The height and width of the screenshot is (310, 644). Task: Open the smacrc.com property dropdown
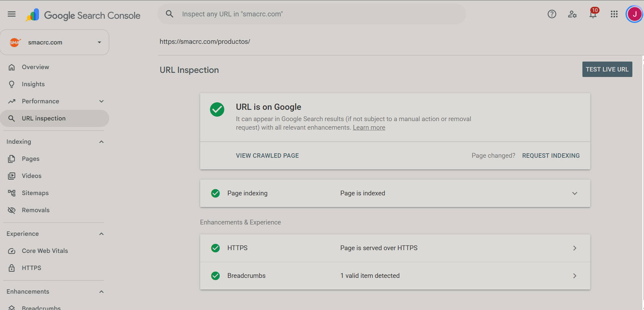[55, 42]
